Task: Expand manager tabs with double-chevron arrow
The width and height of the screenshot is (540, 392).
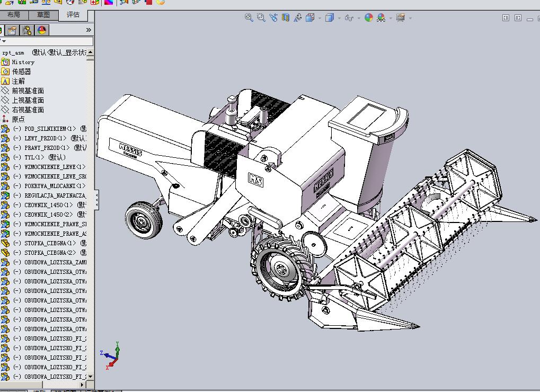Action: tap(88, 30)
